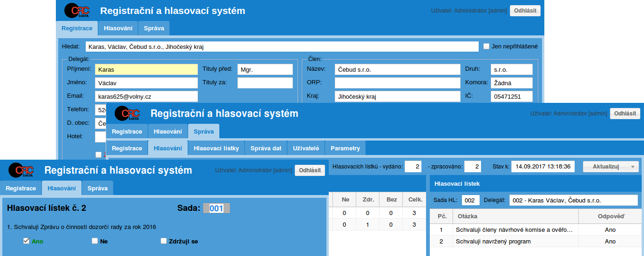Open the Hlasovací lístky sub-tab
The image size is (644, 256).
(216, 148)
